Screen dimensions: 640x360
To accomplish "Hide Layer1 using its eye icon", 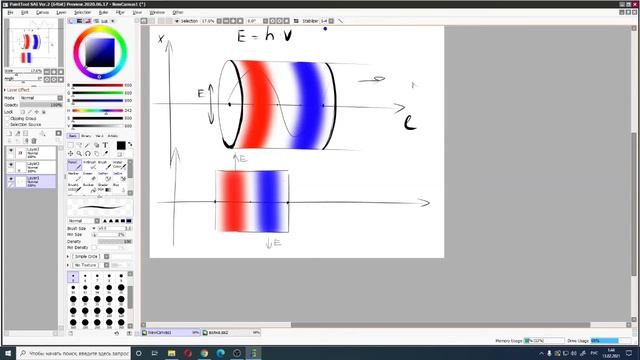I will coord(11,179).
